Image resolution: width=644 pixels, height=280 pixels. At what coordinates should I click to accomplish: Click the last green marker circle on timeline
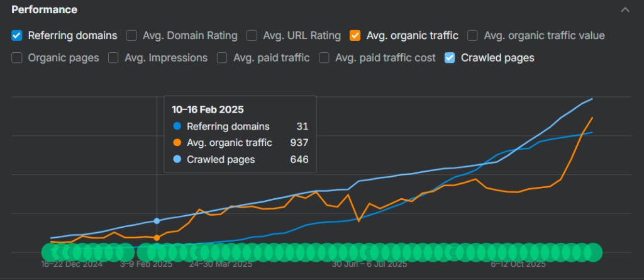pyautogui.click(x=593, y=252)
